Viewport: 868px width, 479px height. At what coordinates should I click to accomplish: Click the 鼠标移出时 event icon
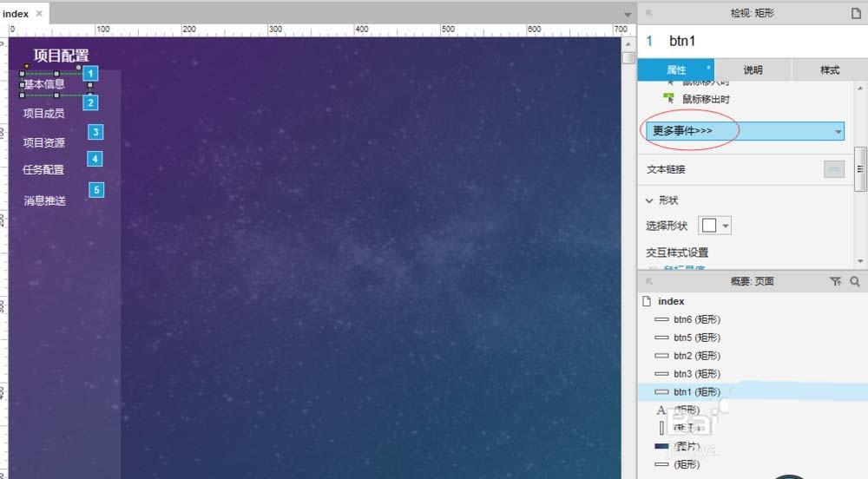pos(669,100)
